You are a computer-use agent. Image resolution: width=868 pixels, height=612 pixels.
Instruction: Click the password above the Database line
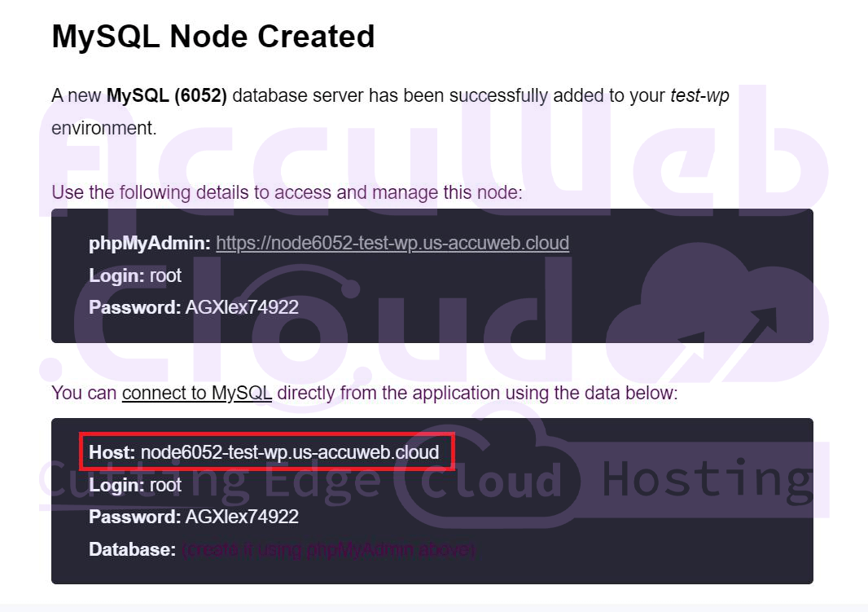(x=242, y=517)
